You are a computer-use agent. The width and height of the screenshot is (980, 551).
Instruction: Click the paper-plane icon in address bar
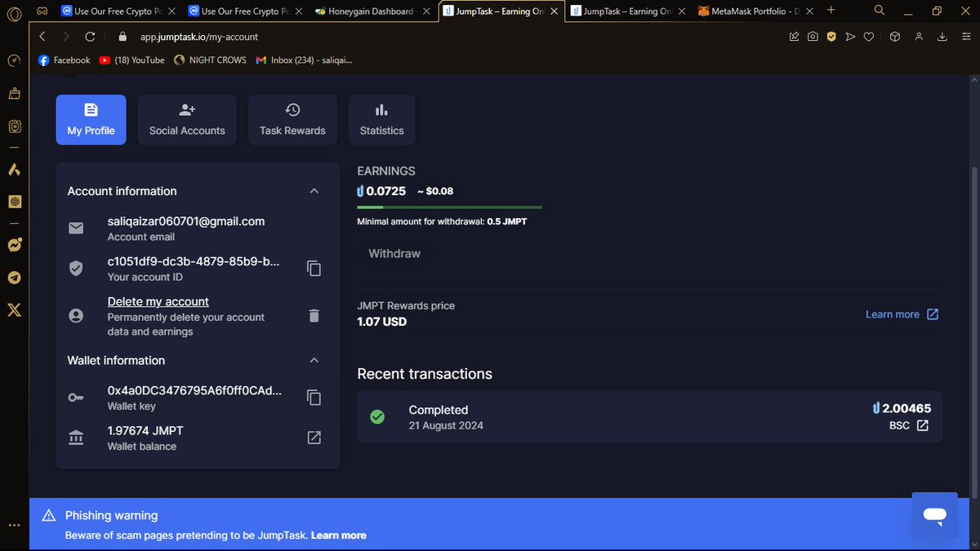coord(850,37)
